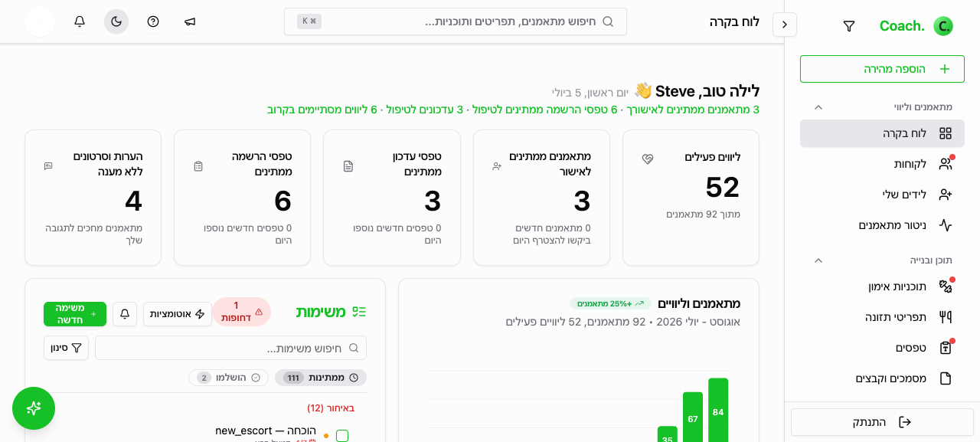The width and height of the screenshot is (980, 442).
Task: Click the +25% מתאמנים growth badge
Action: click(610, 303)
